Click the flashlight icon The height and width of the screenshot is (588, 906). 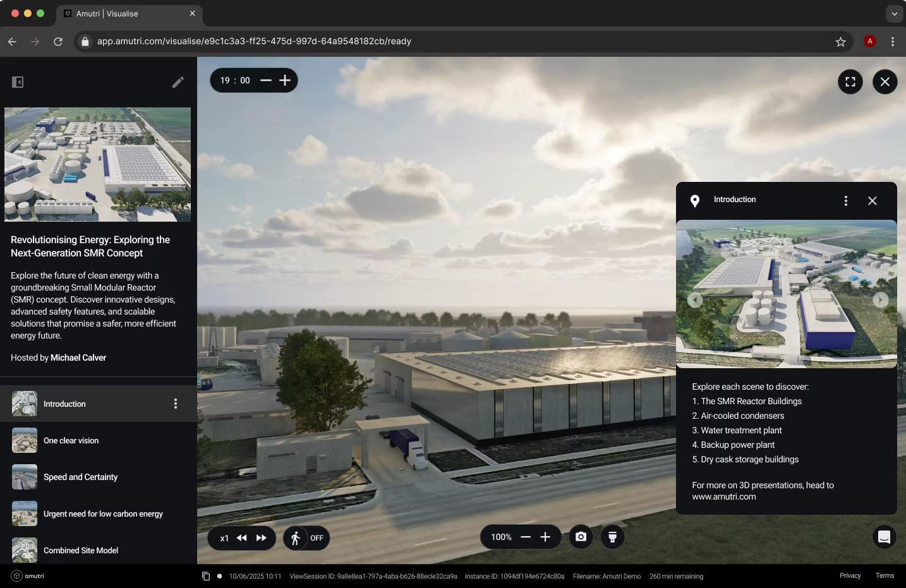(612, 537)
